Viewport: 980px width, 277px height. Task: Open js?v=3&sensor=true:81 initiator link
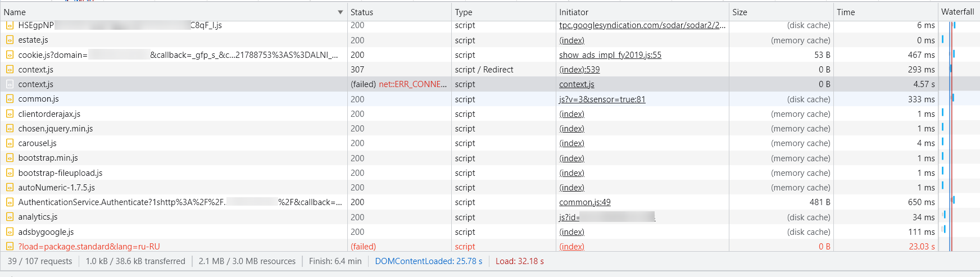tap(602, 99)
